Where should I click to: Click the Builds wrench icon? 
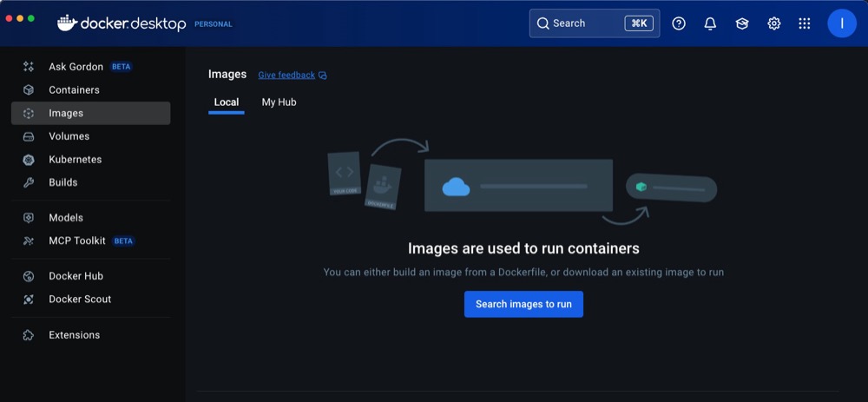(29, 182)
